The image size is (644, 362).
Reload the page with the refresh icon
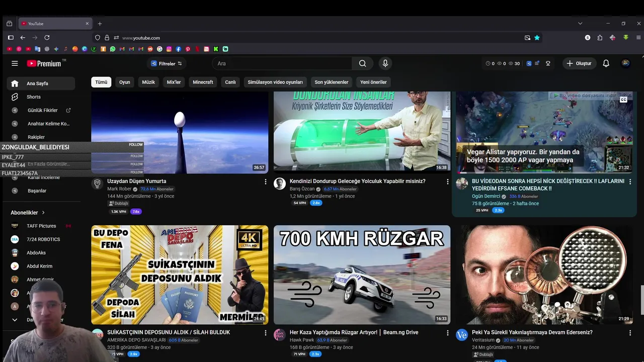pos(47,38)
